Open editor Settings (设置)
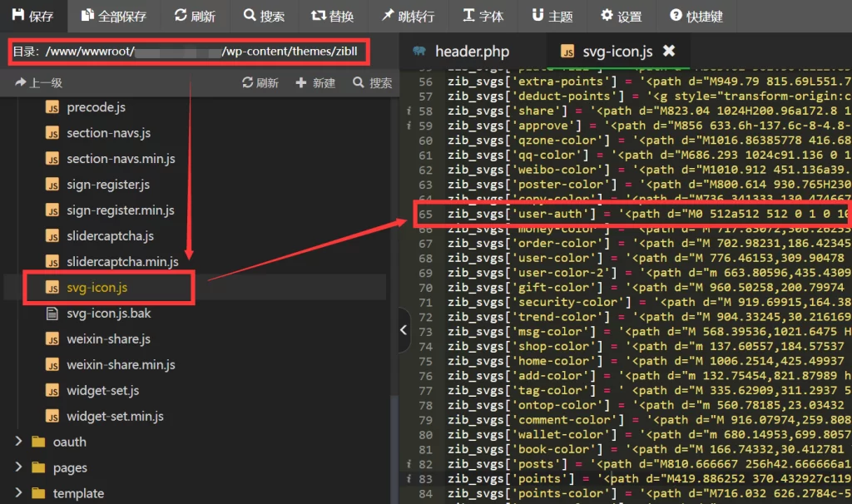The width and height of the screenshot is (852, 504). [621, 16]
